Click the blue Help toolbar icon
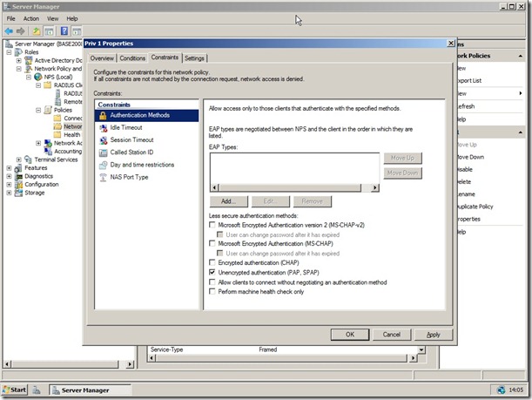 coord(64,31)
